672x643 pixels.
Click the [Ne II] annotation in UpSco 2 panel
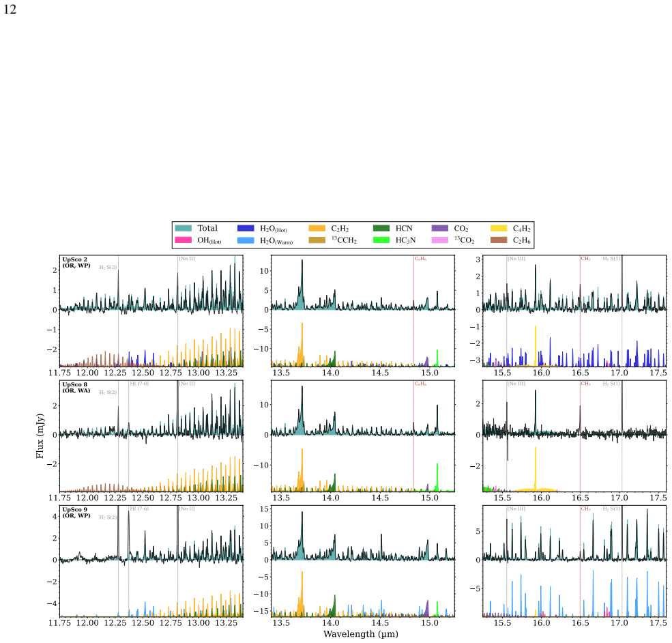187,259
